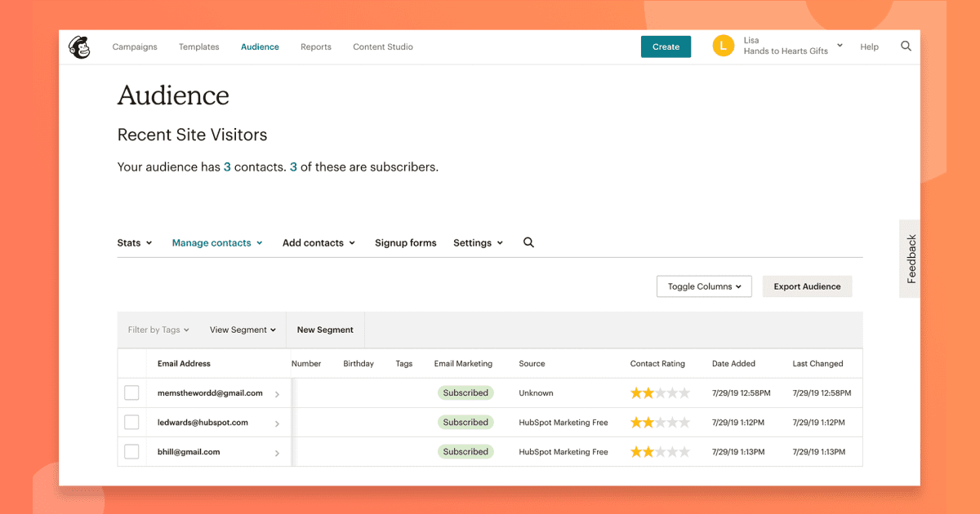The height and width of the screenshot is (514, 980).
Task: Go to Campaigns in the top menu
Action: click(135, 47)
